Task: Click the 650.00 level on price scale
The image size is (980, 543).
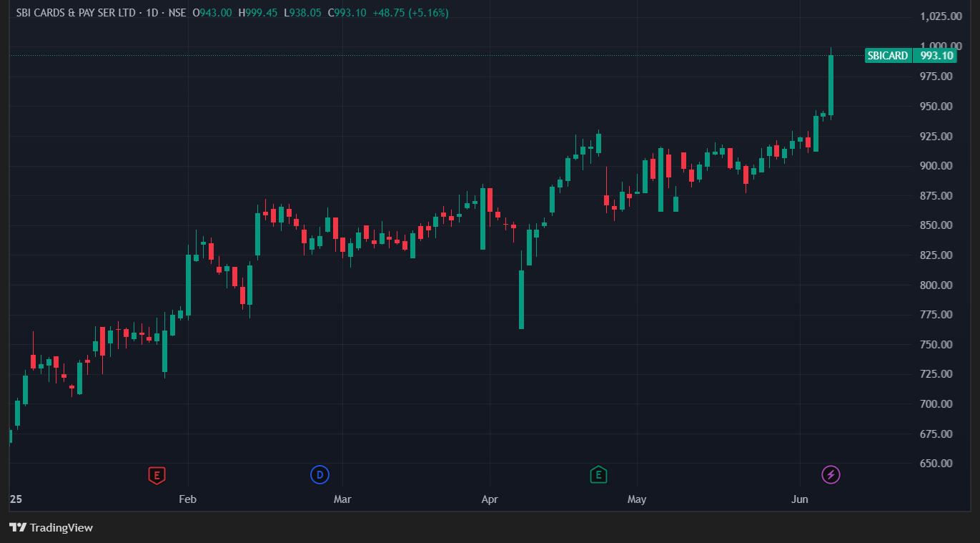Action: pos(936,463)
